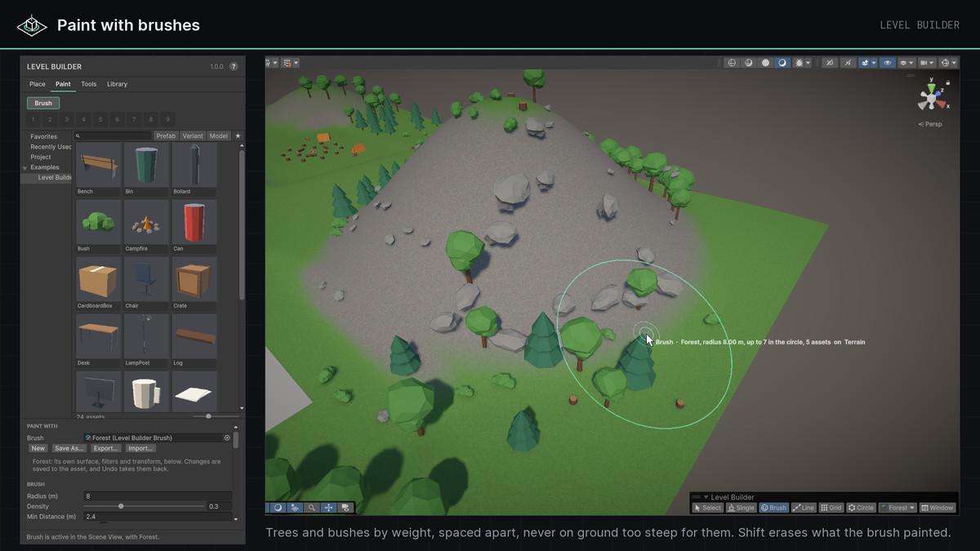980x551 pixels.
Task: Click the scene orientation gizmo
Action: pos(931,97)
